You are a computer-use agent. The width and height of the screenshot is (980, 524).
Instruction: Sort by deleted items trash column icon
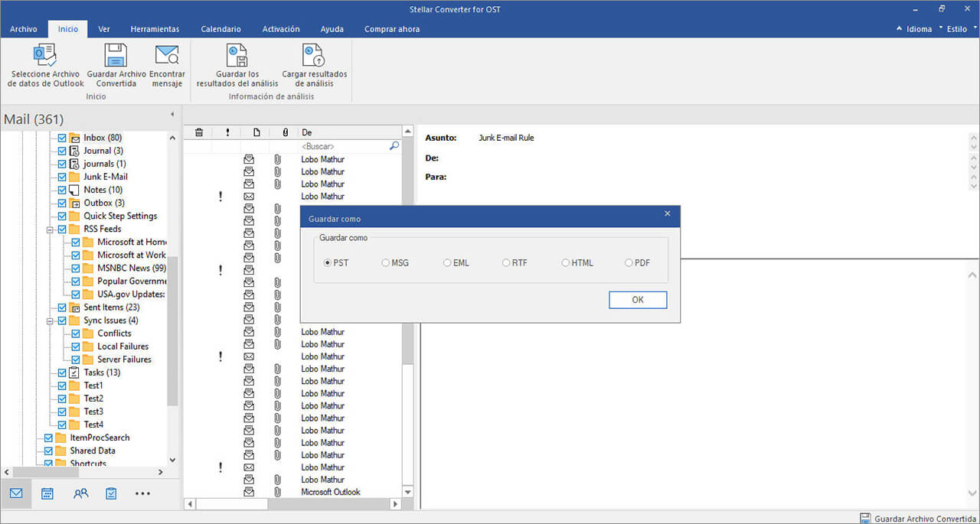[199, 132]
